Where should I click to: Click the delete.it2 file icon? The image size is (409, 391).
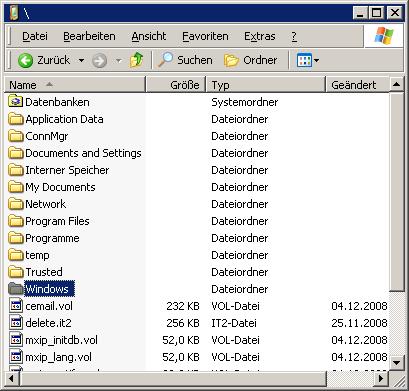[16, 323]
